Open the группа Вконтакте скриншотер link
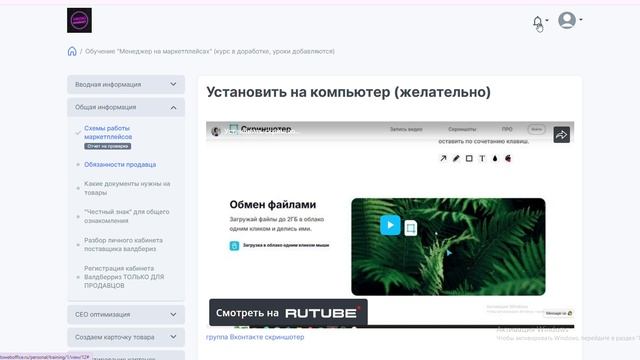This screenshot has height=360, width=640. point(255,337)
